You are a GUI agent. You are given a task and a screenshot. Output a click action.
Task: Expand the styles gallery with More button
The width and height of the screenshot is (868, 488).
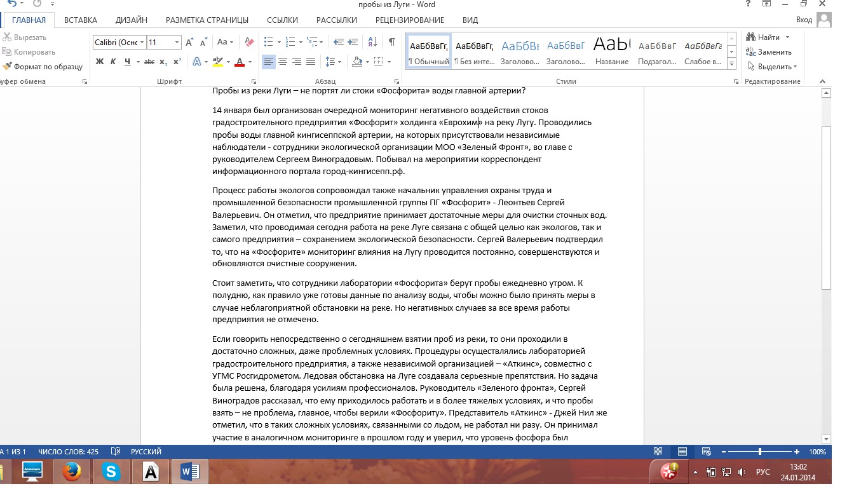(731, 64)
